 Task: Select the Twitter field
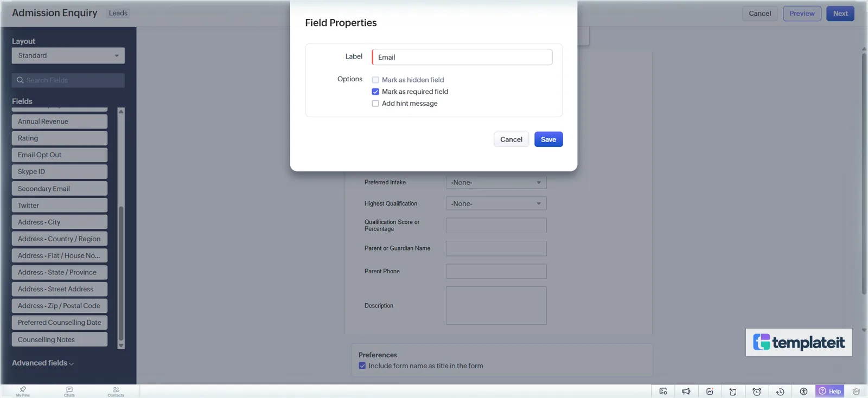pyautogui.click(x=60, y=206)
